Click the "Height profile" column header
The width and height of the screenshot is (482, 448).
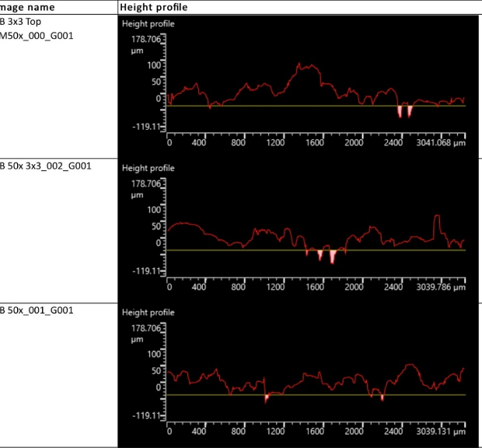tap(152, 7)
